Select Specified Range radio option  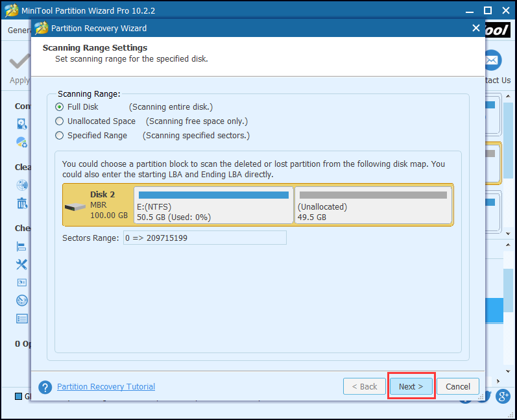coord(59,135)
